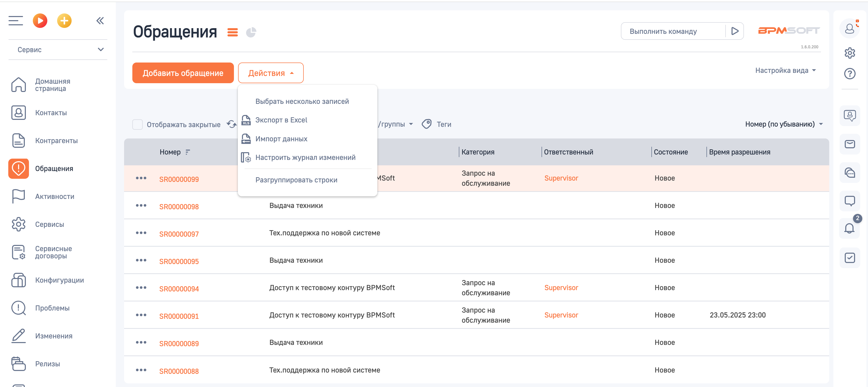
Task: Open case link SR00000099
Action: coord(179,180)
